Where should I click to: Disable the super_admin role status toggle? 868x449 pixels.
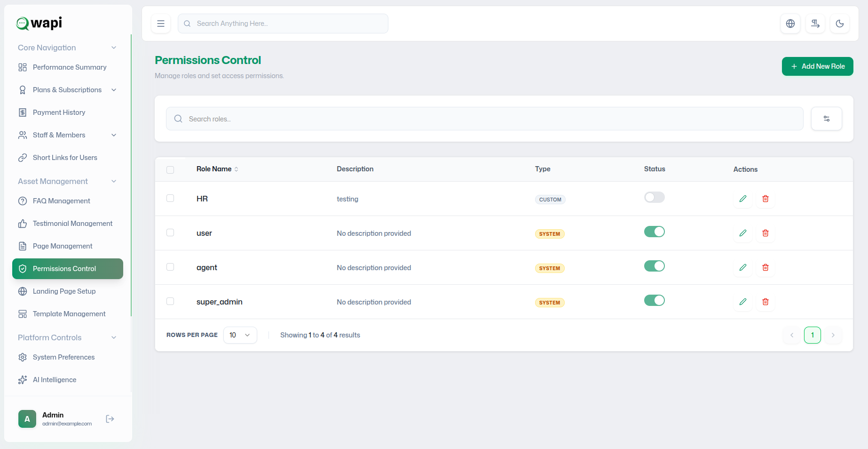click(x=655, y=300)
